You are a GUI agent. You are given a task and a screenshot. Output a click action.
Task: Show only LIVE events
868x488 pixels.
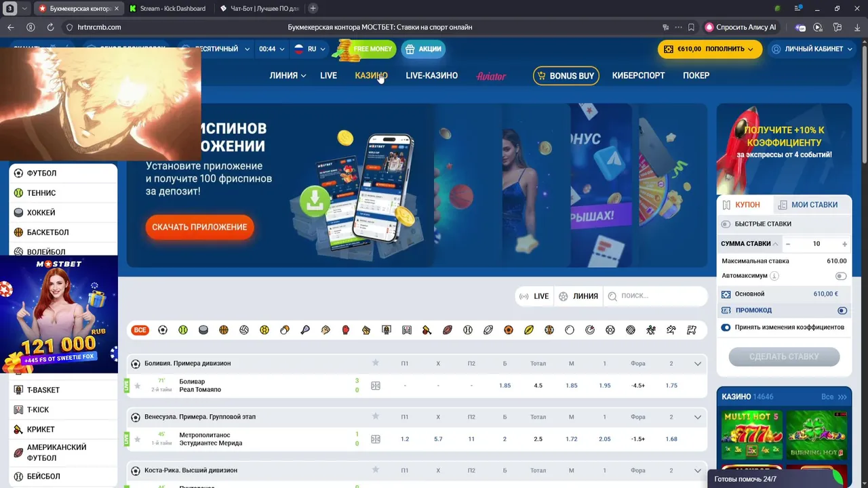pos(534,296)
